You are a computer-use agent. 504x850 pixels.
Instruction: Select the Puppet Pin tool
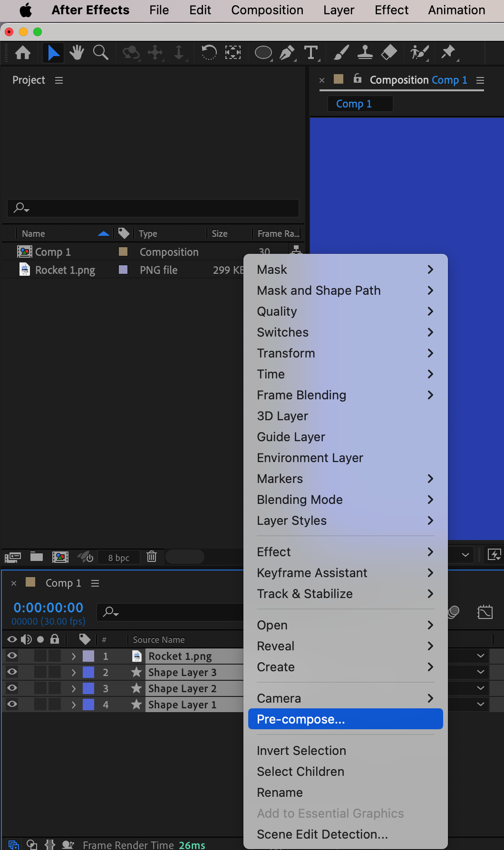pyautogui.click(x=448, y=53)
